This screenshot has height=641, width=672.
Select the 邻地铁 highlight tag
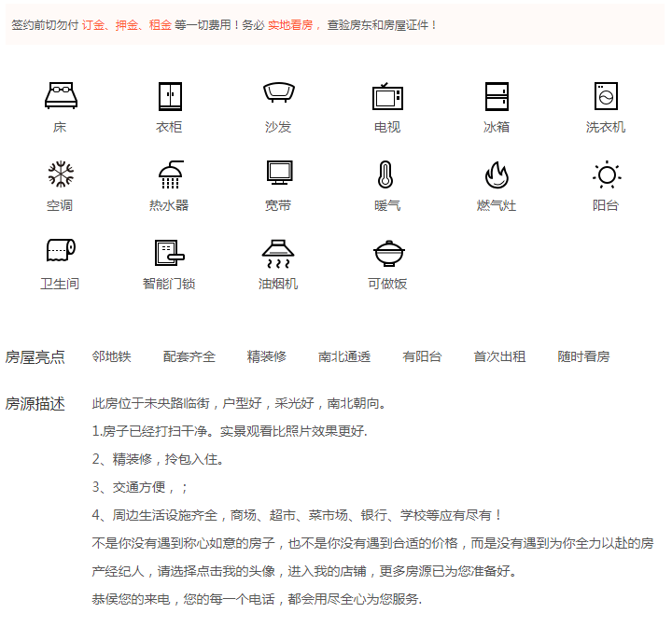(x=111, y=356)
